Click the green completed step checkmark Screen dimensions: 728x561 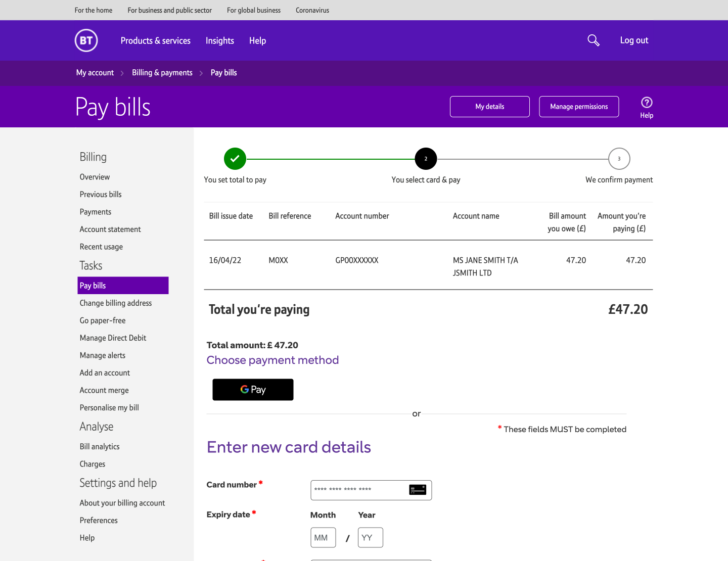(x=235, y=159)
